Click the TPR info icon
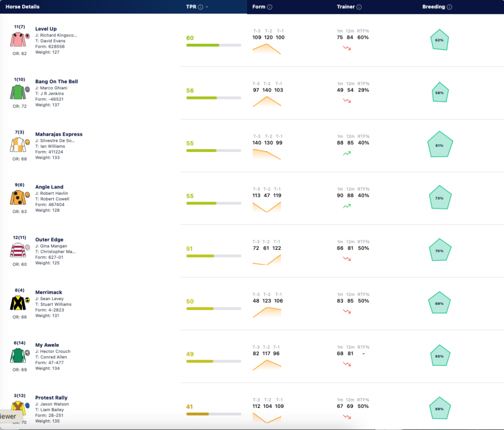 (201, 7)
